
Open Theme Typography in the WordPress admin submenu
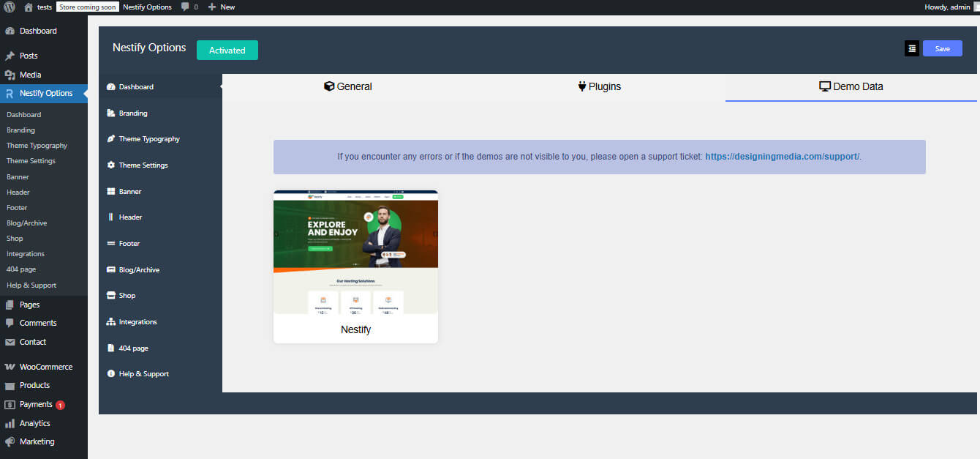click(x=37, y=146)
